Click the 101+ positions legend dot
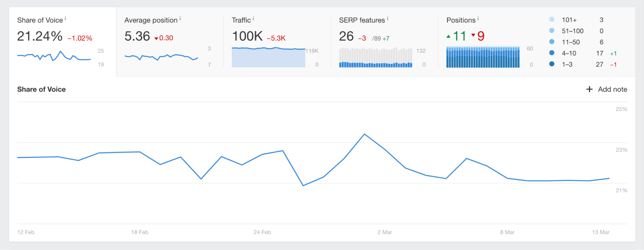This screenshot has height=250, width=644. [552, 19]
